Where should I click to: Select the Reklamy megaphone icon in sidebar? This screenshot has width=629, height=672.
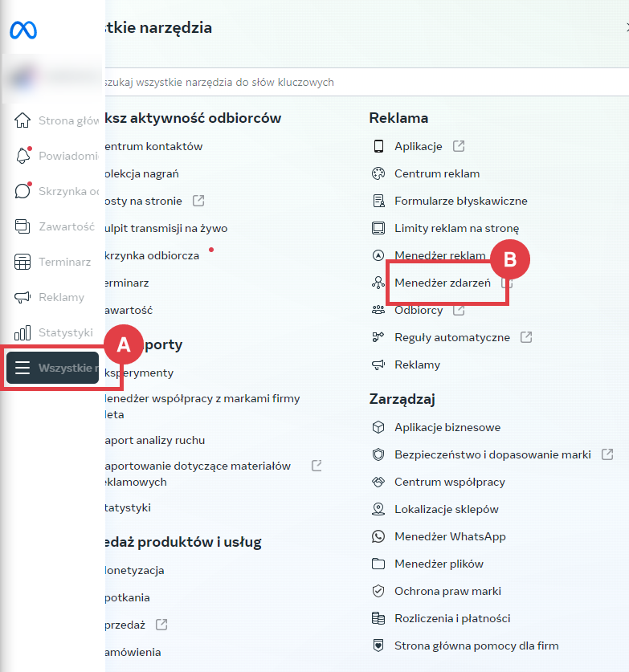[22, 297]
